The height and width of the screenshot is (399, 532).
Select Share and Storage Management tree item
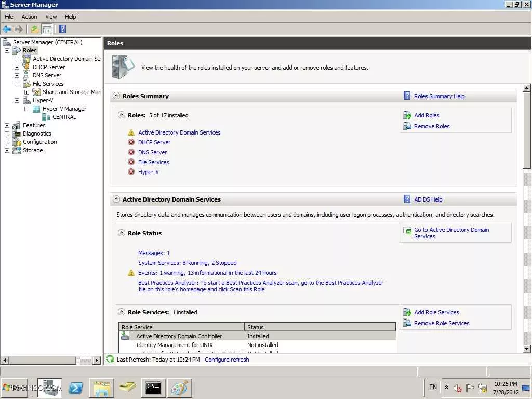point(72,92)
